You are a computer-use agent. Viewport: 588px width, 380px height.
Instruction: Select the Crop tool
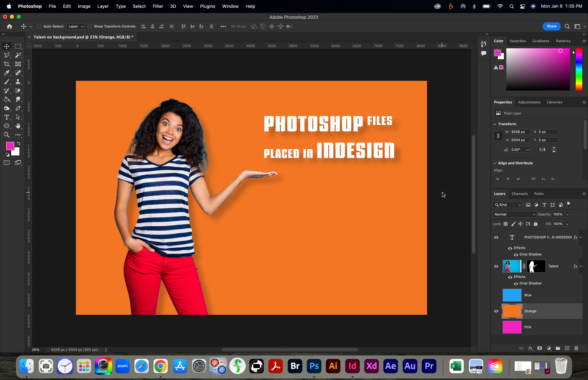click(x=7, y=64)
